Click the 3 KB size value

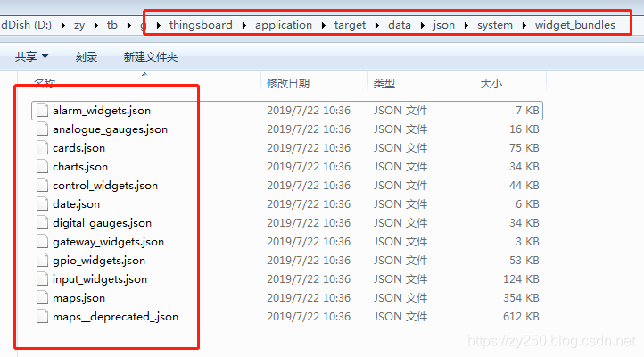[527, 242]
